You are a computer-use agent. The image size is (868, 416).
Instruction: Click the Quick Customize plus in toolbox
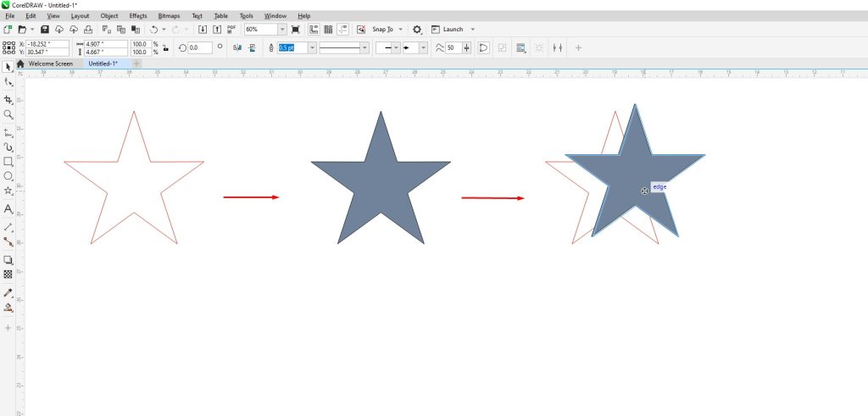click(x=8, y=328)
